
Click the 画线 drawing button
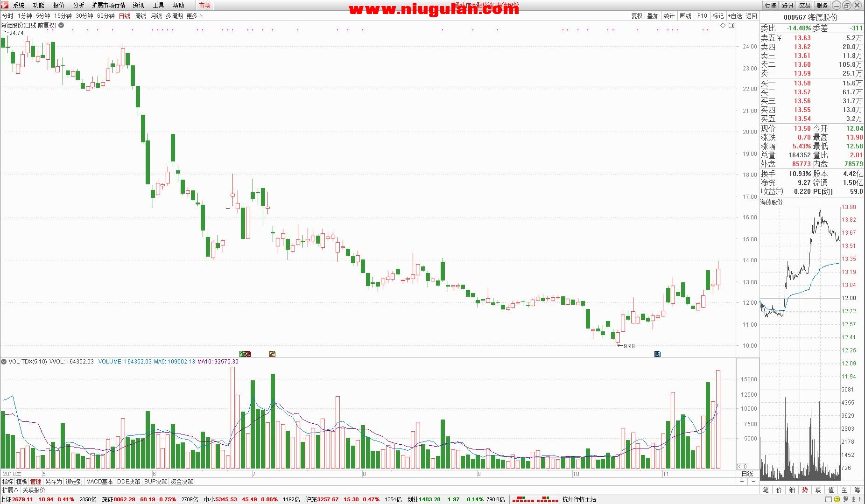coord(686,16)
